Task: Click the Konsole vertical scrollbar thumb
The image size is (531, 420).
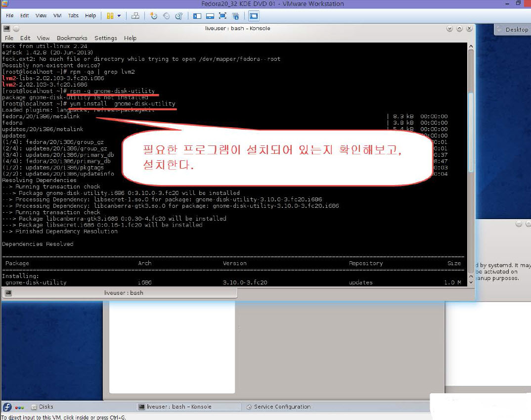Action: [x=471, y=132]
